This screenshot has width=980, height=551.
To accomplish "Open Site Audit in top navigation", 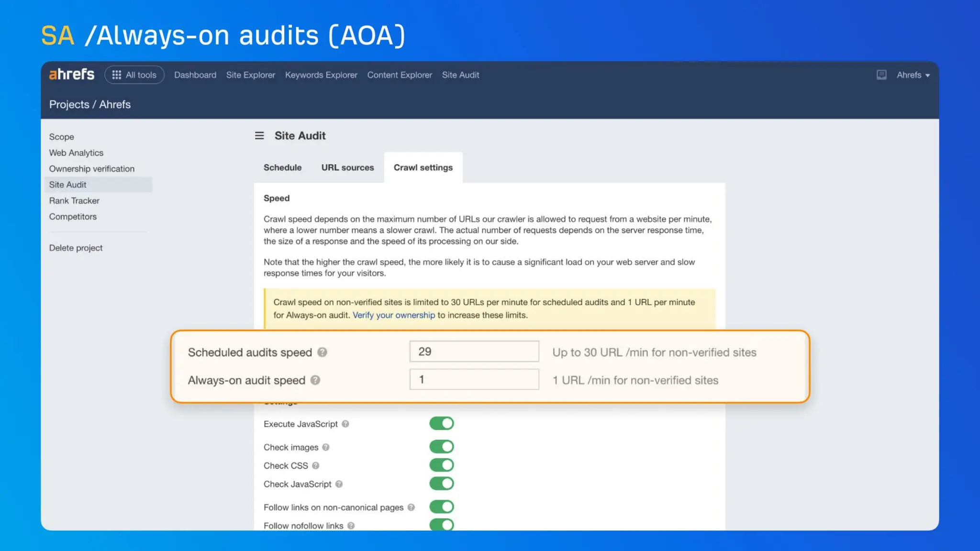I will click(460, 75).
